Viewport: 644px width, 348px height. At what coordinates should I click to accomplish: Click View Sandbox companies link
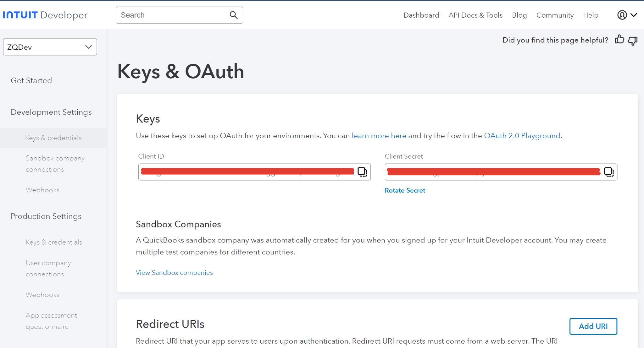pyautogui.click(x=174, y=273)
